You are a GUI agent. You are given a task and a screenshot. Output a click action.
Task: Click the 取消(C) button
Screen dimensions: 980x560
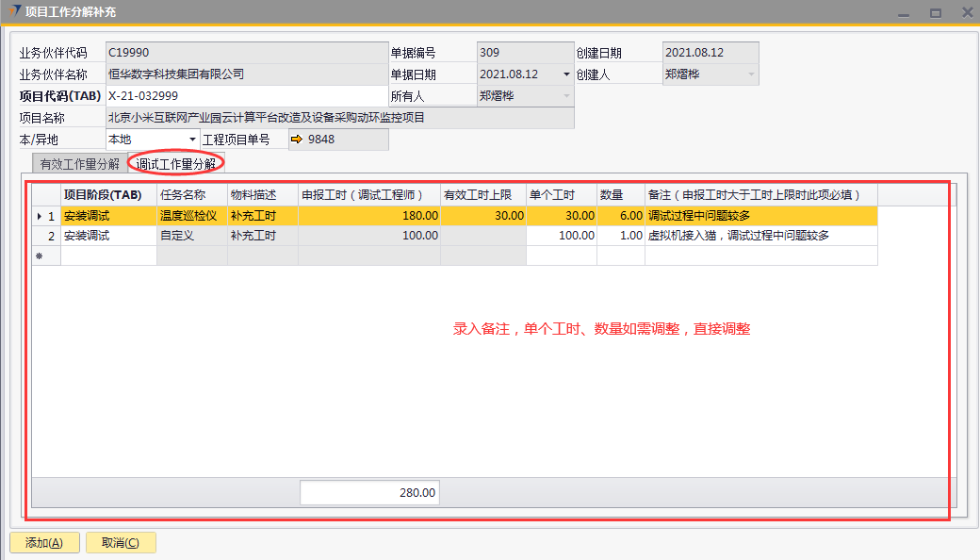point(121,543)
